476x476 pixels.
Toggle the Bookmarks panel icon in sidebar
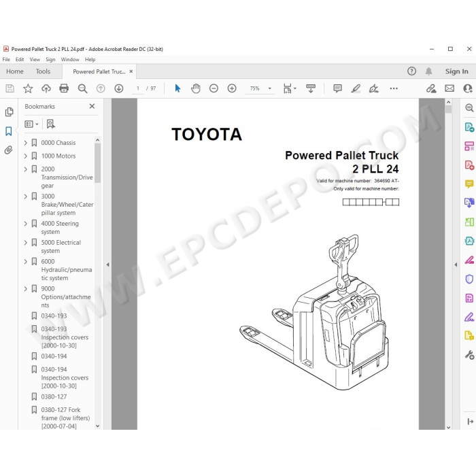tap(8, 131)
